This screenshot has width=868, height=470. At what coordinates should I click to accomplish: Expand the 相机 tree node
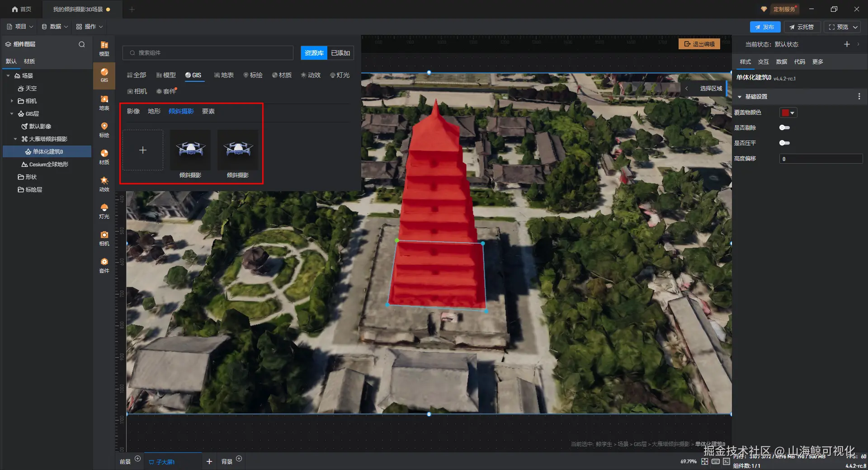12,101
